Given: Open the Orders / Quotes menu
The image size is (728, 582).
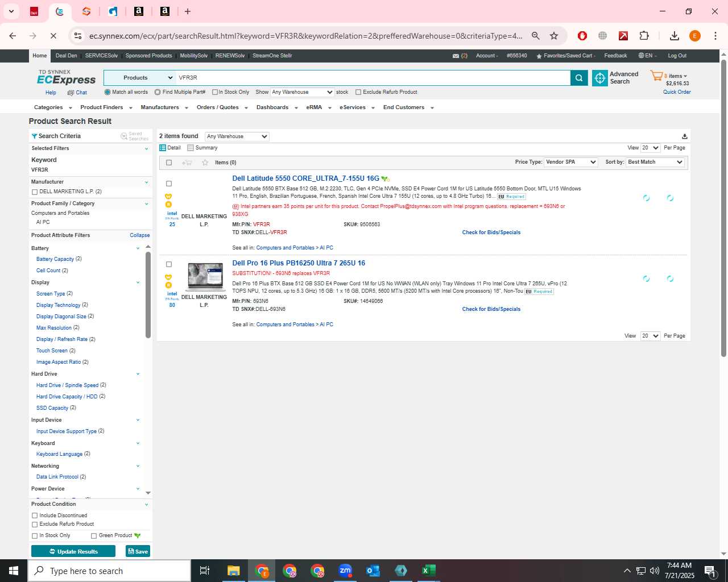Looking at the screenshot, I should (x=222, y=107).
